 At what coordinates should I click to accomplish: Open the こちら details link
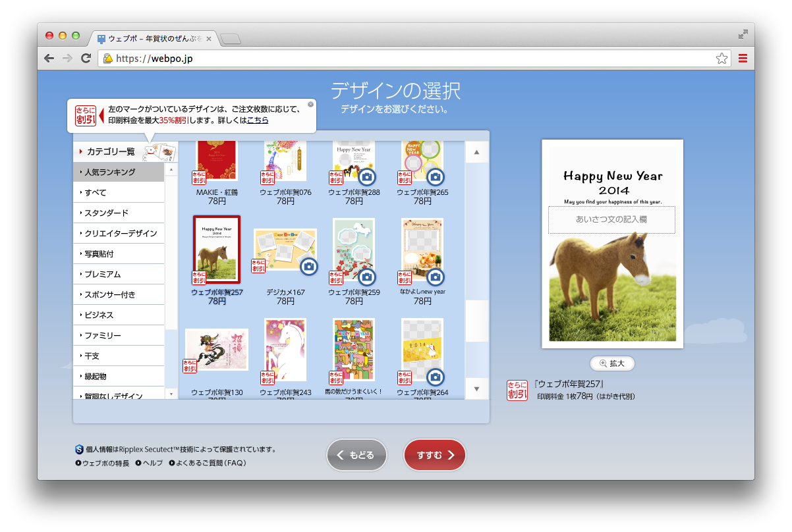[x=258, y=120]
